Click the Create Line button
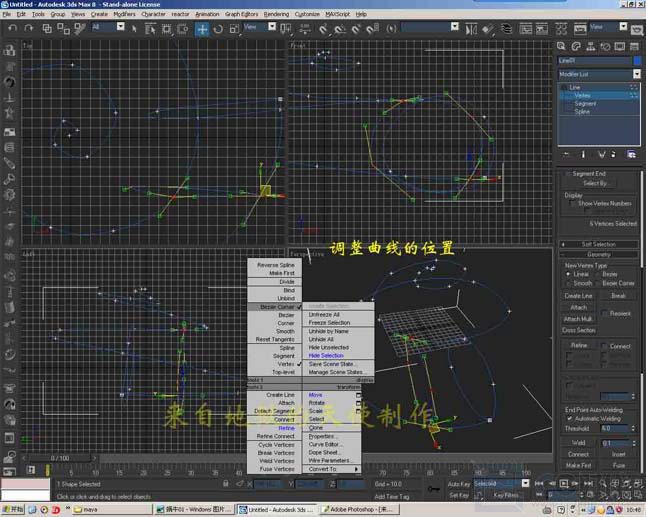This screenshot has width=646, height=517. click(x=578, y=296)
